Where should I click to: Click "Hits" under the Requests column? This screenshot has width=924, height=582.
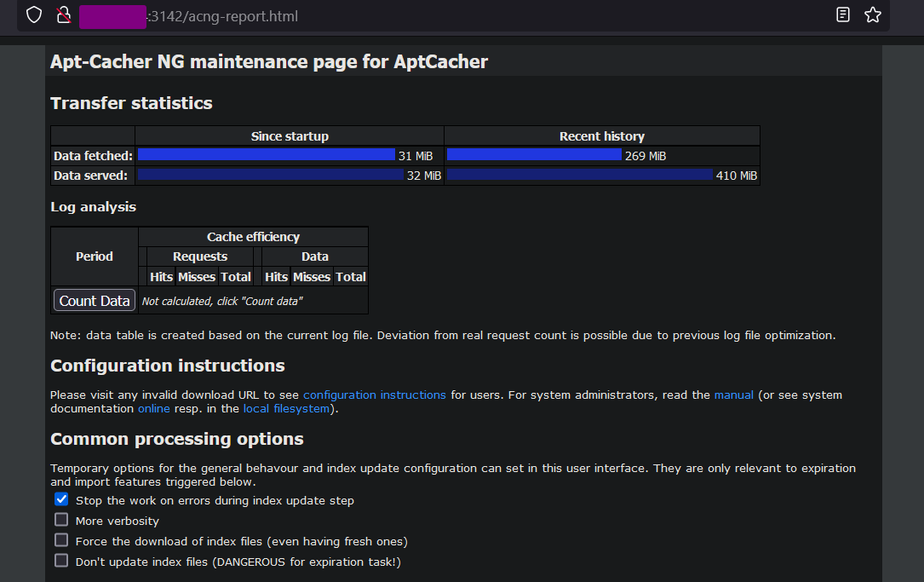pyautogui.click(x=162, y=277)
